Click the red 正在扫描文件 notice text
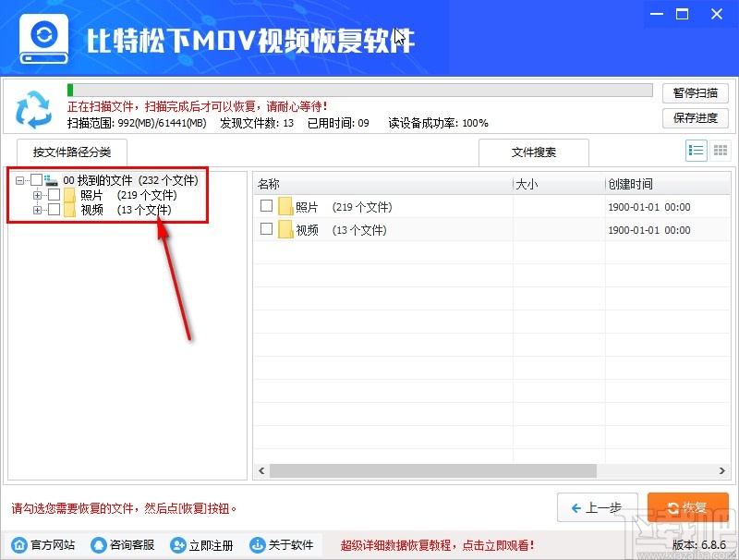The height and width of the screenshot is (560, 739). point(198,106)
